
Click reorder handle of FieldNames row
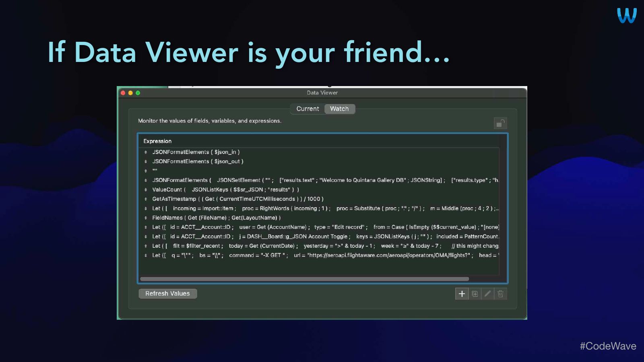pyautogui.click(x=146, y=218)
